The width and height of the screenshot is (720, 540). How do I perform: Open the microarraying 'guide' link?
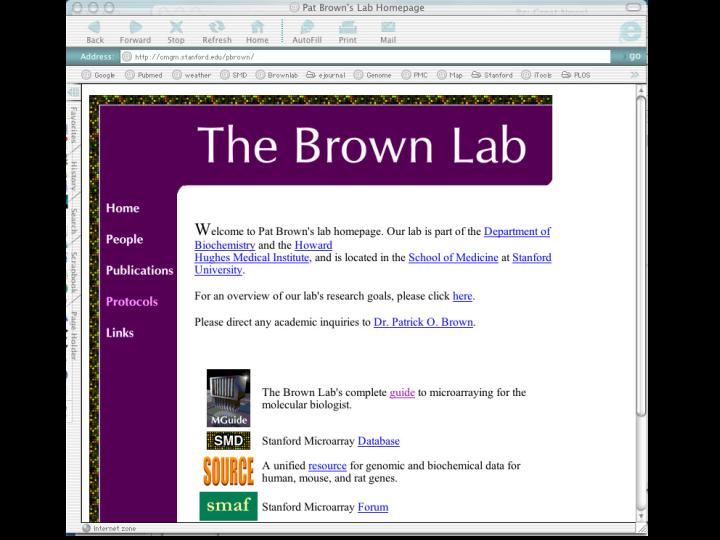[x=402, y=393]
